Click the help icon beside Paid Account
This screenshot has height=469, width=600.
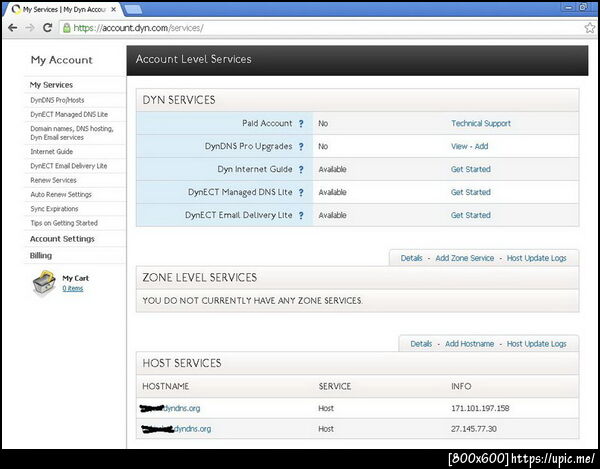(301, 124)
